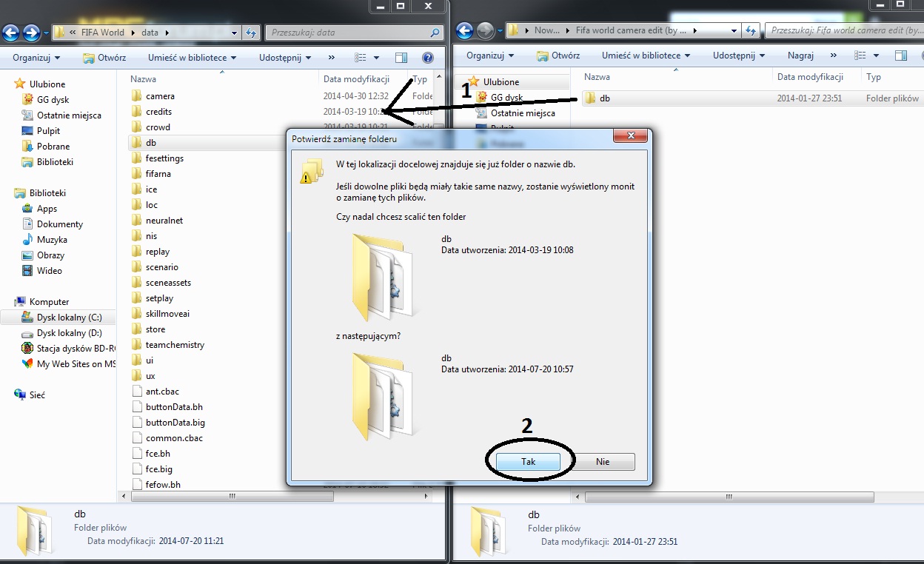Screen dimensions: 924x564
Task: Click Back arrow in left FIFA World window
Action: (11, 32)
